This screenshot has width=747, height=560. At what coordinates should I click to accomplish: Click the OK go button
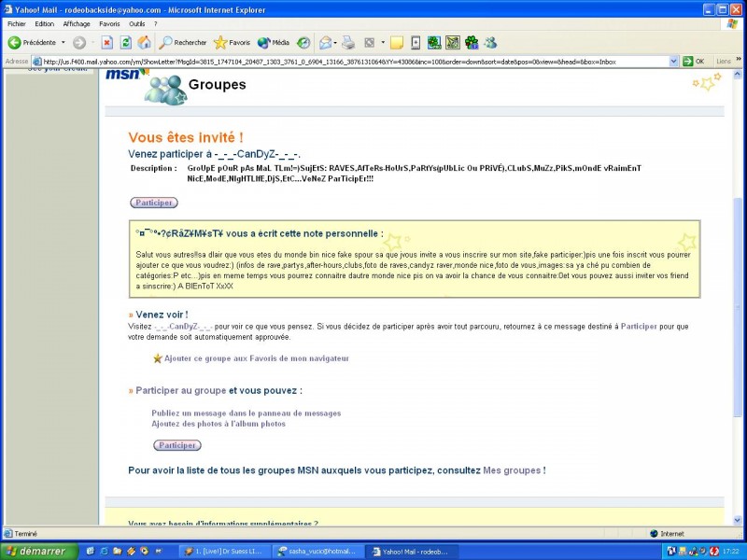(x=694, y=62)
